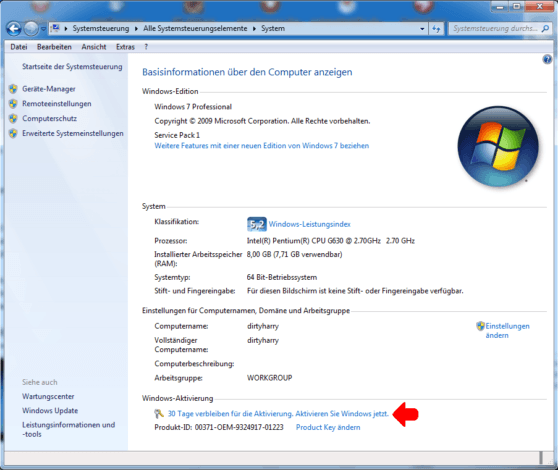The width and height of the screenshot is (558, 470).
Task: Click the Produkt-ID 00371-OEM-9324917-01223 text
Action: tap(219, 427)
